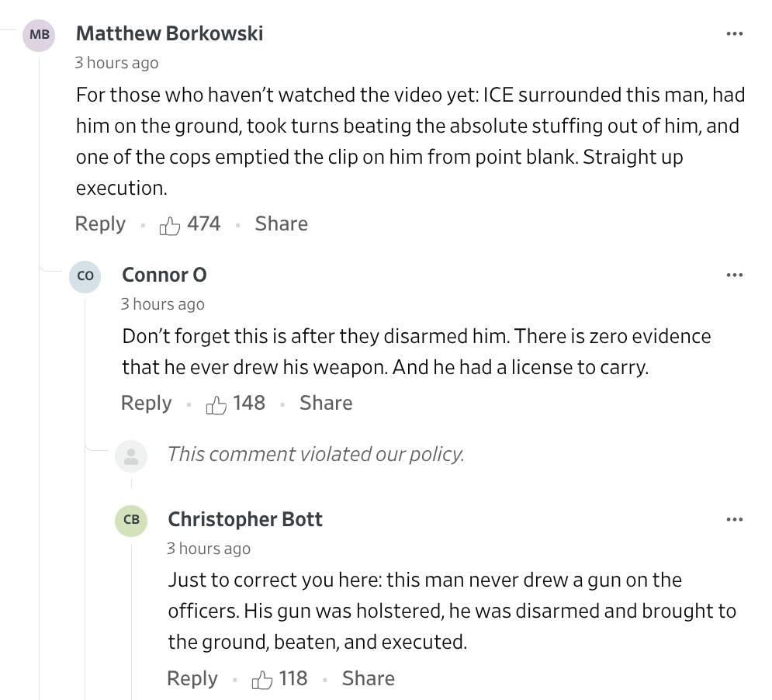772x700 pixels.
Task: Share Matthew Borkowski's comment
Action: (281, 224)
